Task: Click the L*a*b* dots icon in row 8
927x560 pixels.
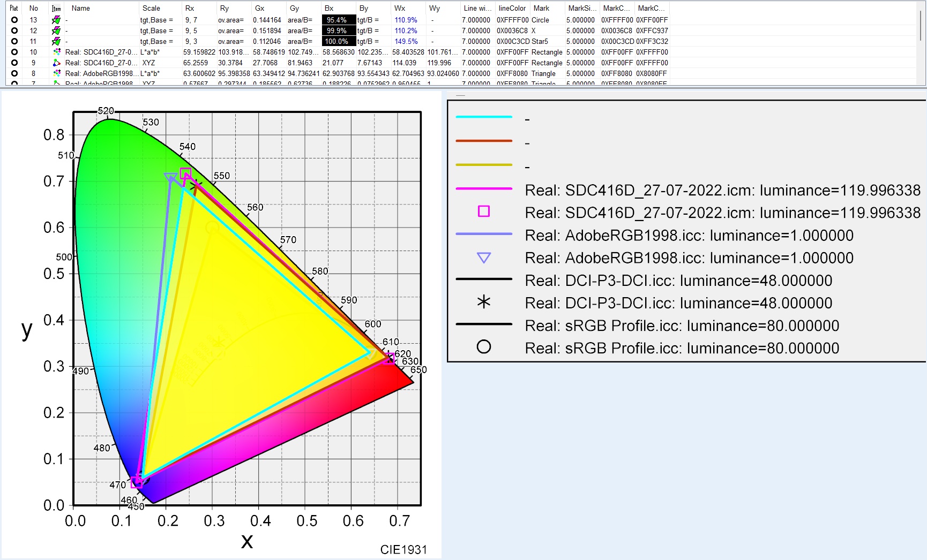Action: (x=57, y=73)
